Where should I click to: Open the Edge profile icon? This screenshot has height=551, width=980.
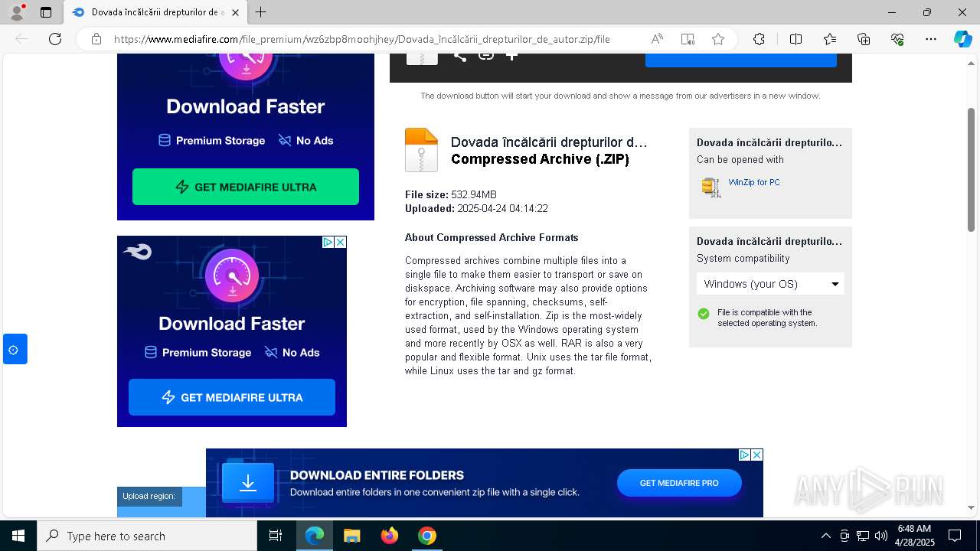coord(17,12)
